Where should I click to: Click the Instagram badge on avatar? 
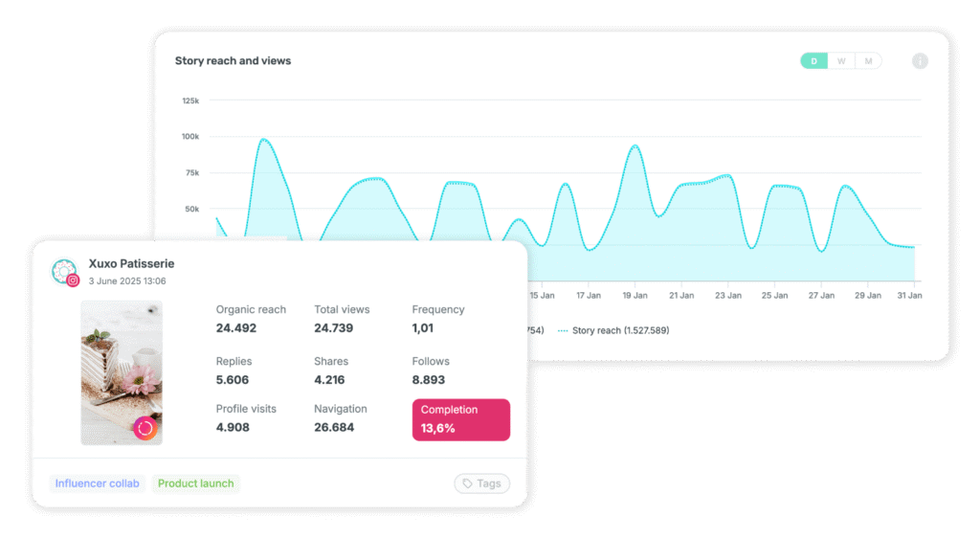point(73,281)
